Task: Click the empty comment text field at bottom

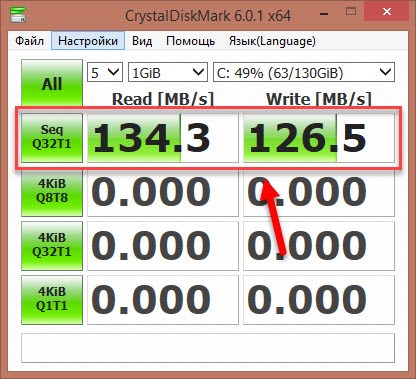Action: tap(208, 348)
